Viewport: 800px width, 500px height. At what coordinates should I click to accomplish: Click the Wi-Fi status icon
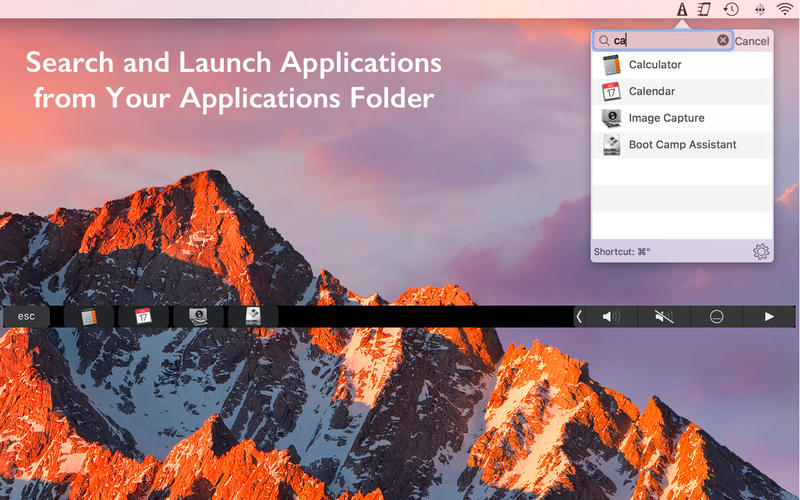click(x=785, y=10)
